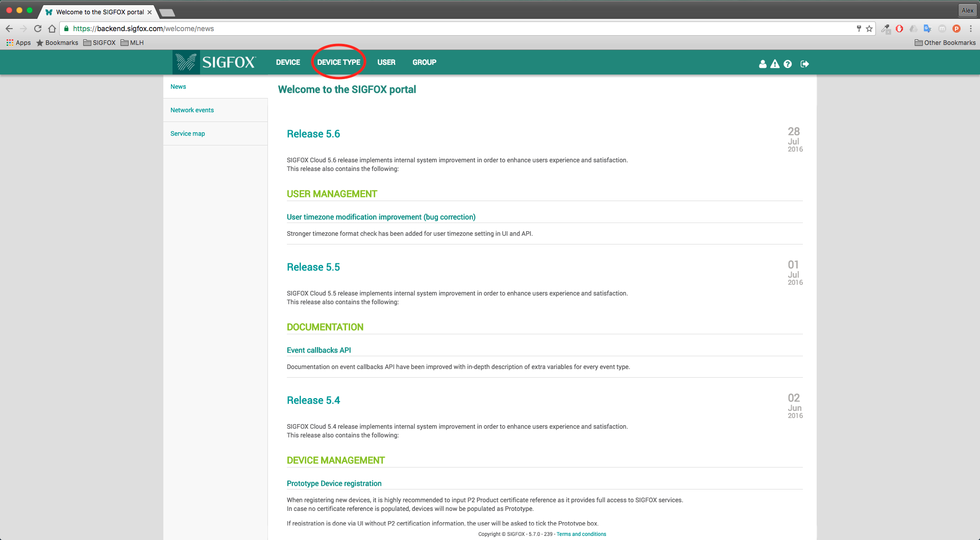The width and height of the screenshot is (980, 540).
Task: Select Service map in the sidebar
Action: coord(215,134)
